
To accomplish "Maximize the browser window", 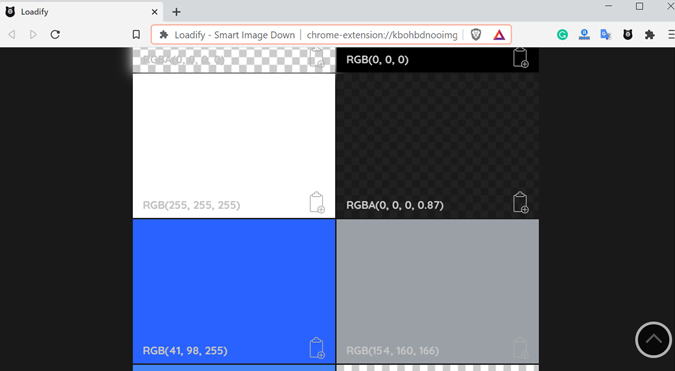I will [x=640, y=6].
